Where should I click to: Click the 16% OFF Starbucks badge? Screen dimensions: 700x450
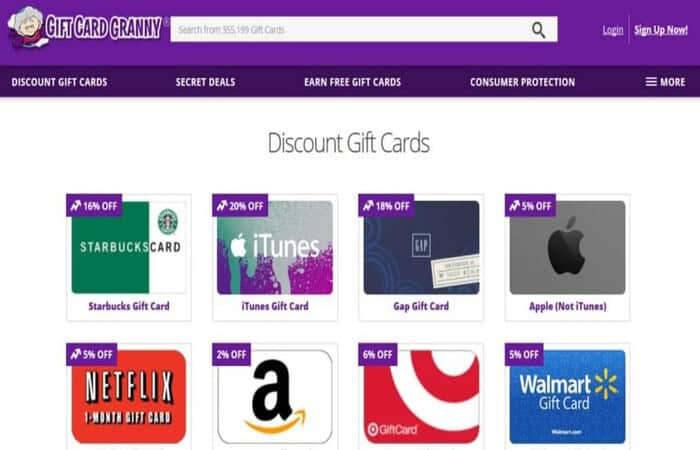point(94,205)
